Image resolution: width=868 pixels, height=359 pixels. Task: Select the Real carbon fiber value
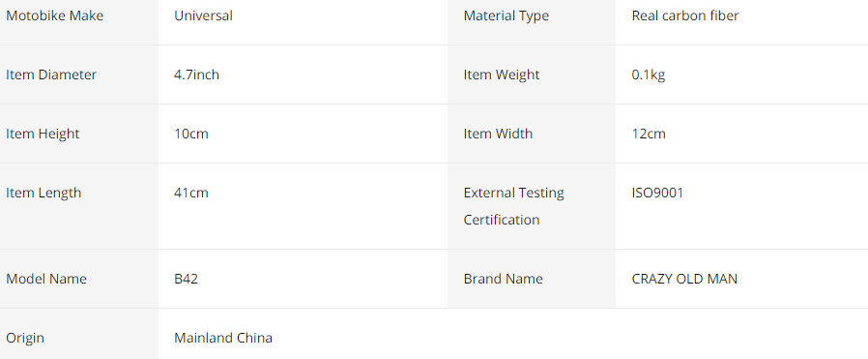click(684, 15)
